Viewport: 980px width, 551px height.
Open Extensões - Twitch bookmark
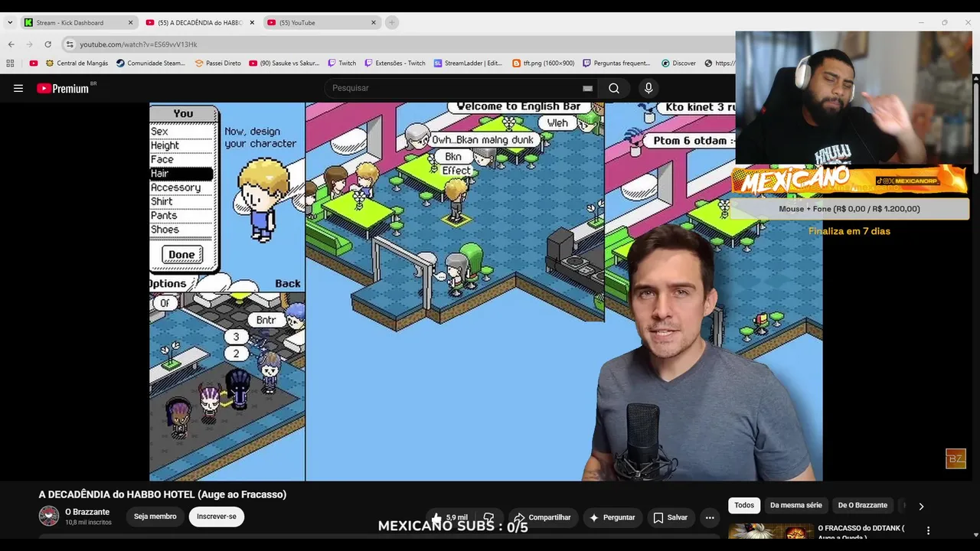click(395, 64)
